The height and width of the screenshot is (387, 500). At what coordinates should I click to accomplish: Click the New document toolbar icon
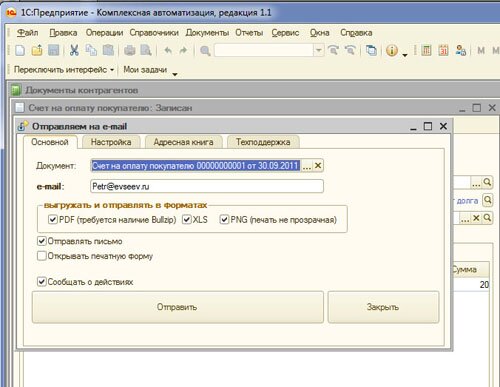[20, 51]
